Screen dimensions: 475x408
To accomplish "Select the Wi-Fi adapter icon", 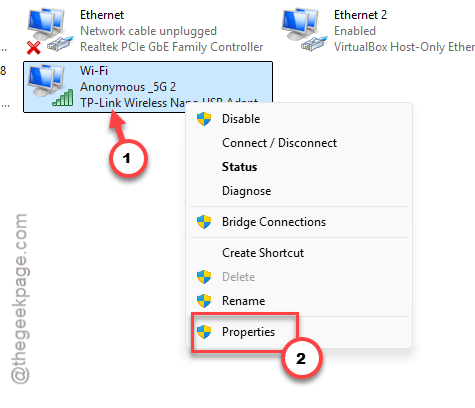I will click(x=50, y=86).
